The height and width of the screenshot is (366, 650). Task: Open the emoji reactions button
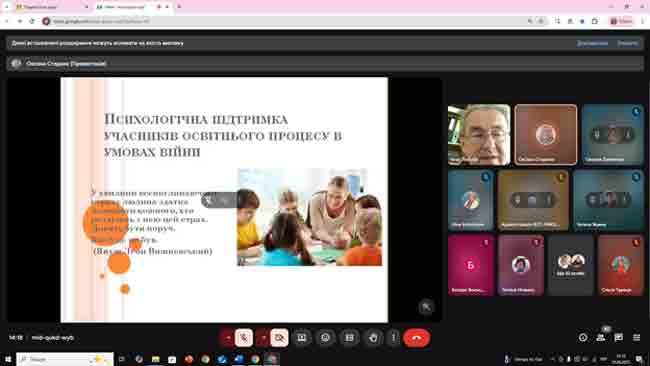(x=325, y=338)
